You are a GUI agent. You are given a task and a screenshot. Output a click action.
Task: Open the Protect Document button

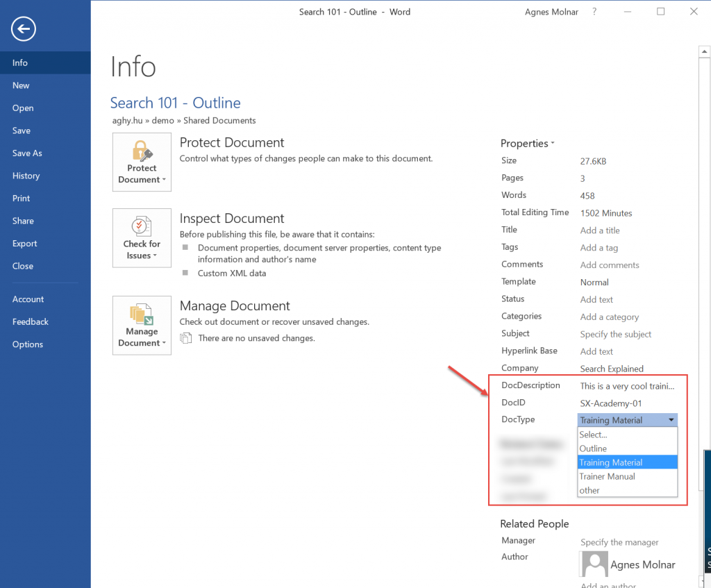tap(142, 162)
